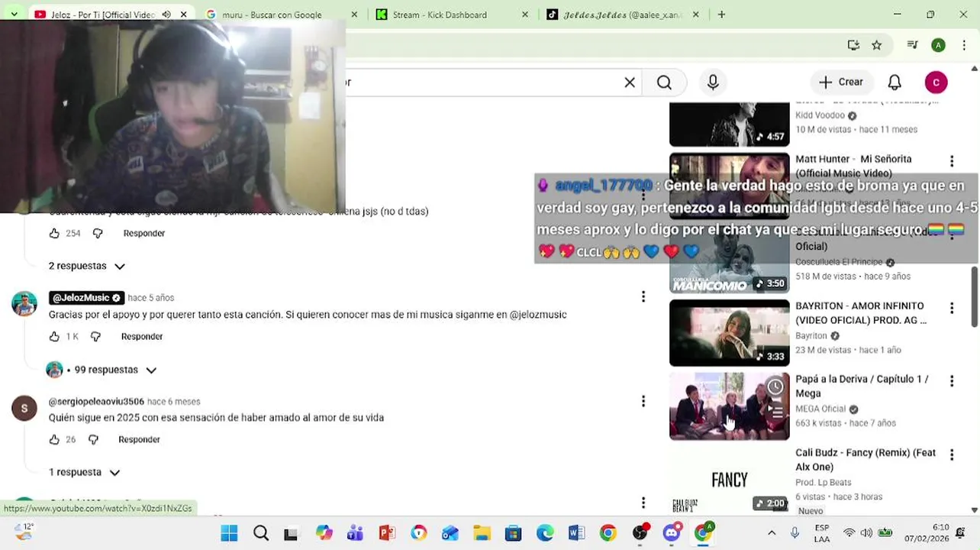Viewport: 980px width, 550px height.
Task: Open the Cali Budz - Fancy (Remix) title
Action: (866, 460)
